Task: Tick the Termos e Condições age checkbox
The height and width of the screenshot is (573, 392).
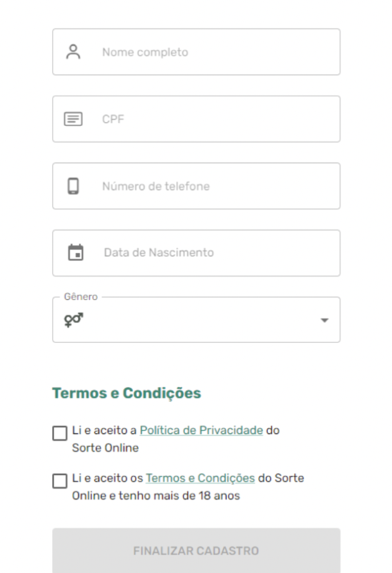Action: (60, 481)
